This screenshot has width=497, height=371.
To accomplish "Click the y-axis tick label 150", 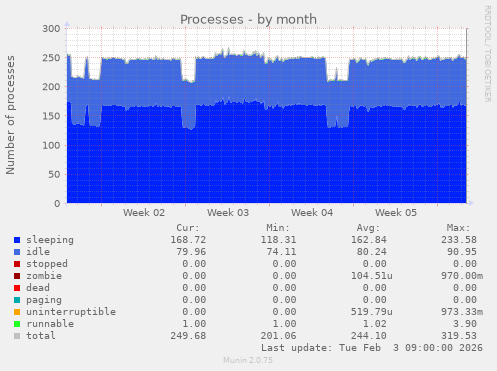I will 51,116.
